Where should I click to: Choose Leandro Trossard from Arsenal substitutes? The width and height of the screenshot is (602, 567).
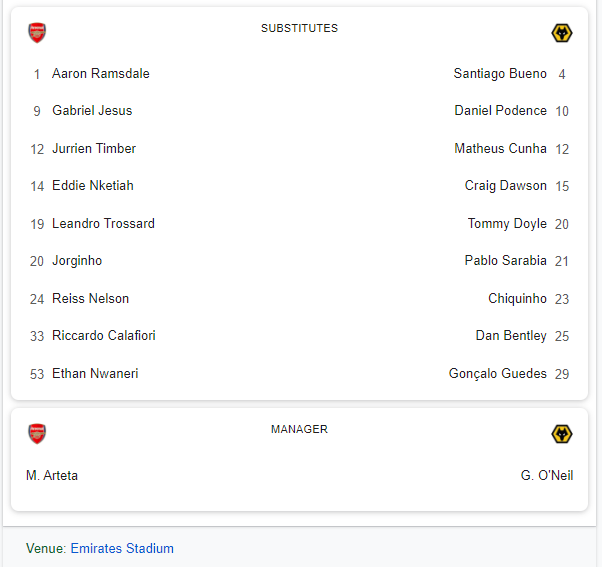pos(103,224)
